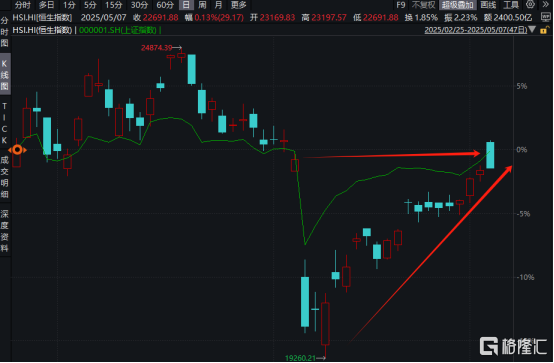This screenshot has width=554, height=363.
Task: Click the change 0.13%(29.17) value
Action: click(x=219, y=17)
